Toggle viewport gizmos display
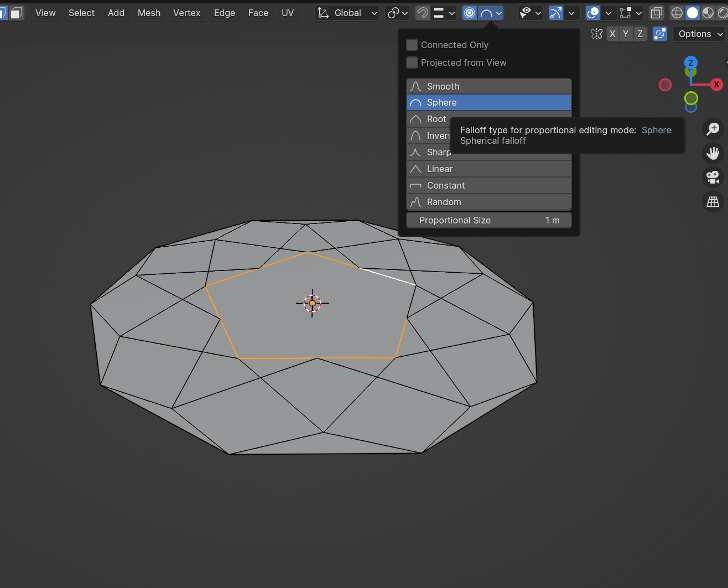This screenshot has height=588, width=728. 556,13
